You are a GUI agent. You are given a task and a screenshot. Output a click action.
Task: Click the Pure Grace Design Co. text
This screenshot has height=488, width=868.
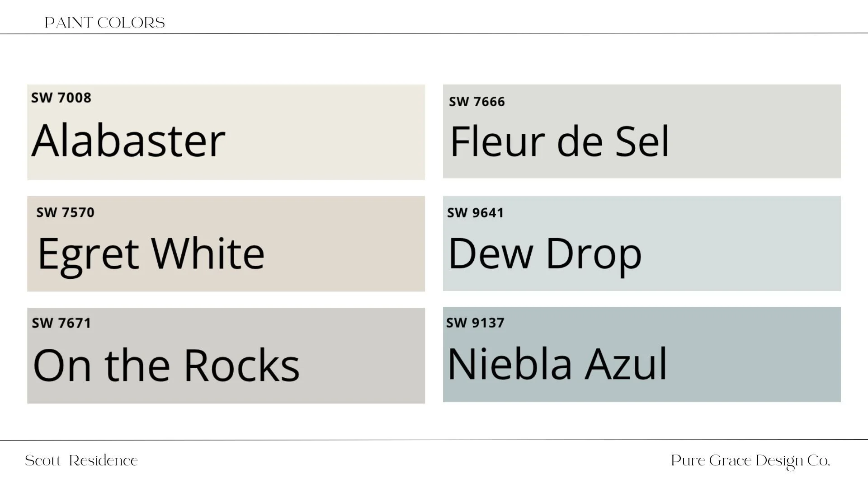750,461
